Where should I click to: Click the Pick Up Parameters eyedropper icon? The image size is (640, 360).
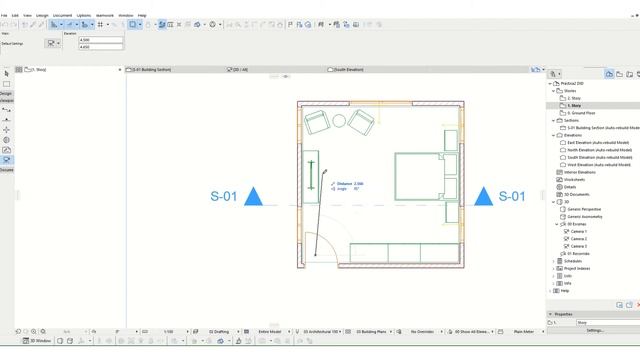[33, 24]
